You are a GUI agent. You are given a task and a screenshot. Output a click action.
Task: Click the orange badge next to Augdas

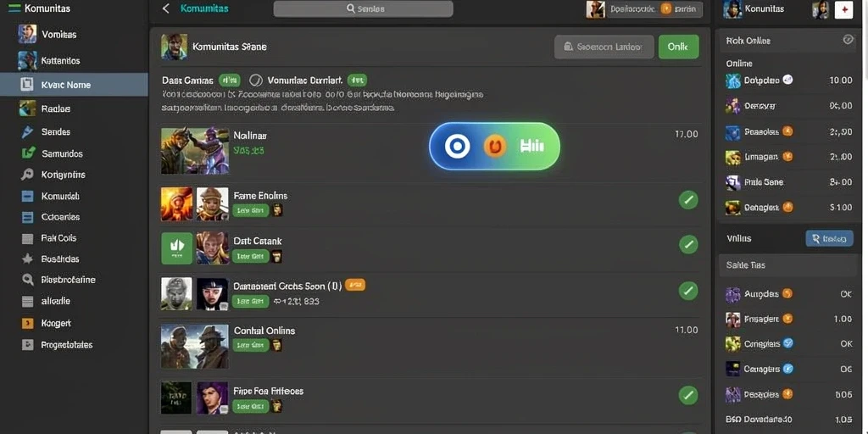pos(787,293)
